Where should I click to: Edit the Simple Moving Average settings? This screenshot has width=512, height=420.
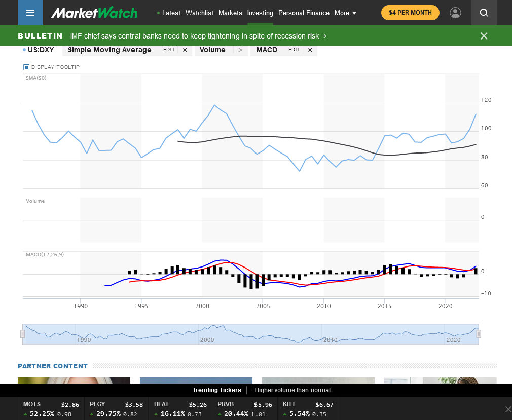tap(169, 50)
